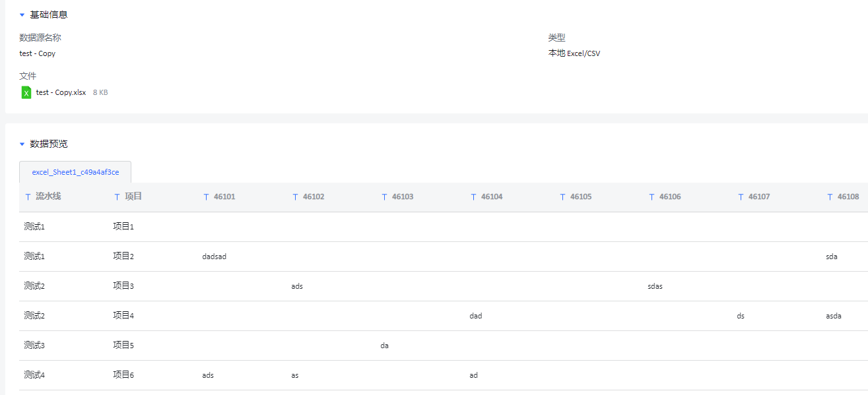Click the green Excel file icon
The image size is (868, 395).
point(26,92)
